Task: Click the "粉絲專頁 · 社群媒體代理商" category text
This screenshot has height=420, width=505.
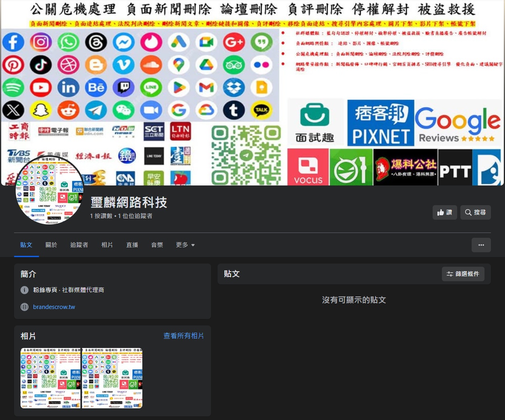Action: point(68,290)
